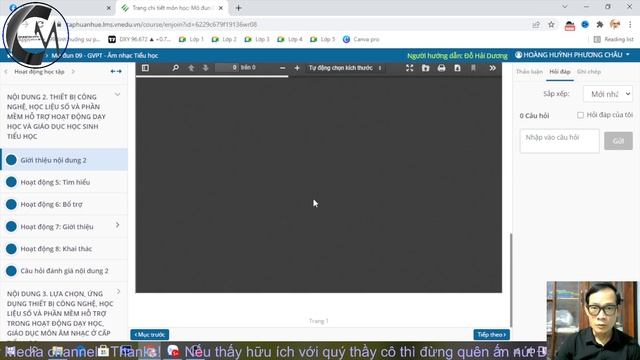
Task: Open the 'Canva pro' bookmark
Action: (x=361, y=39)
